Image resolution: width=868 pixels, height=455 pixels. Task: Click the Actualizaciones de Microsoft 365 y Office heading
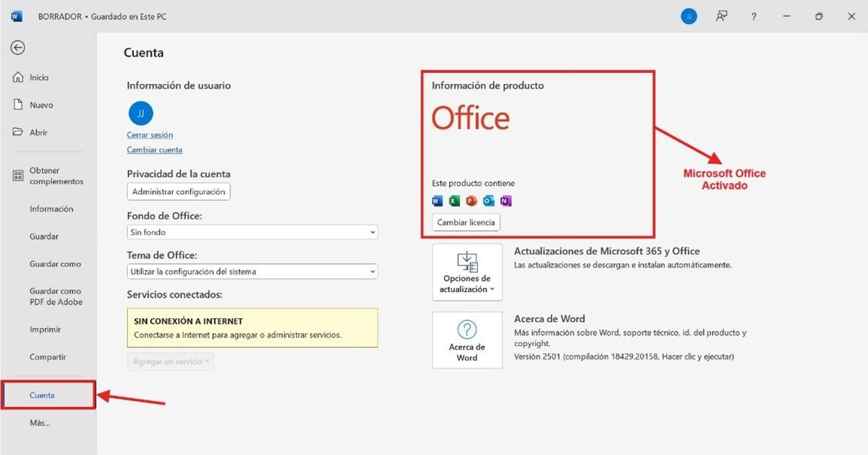[607, 251]
